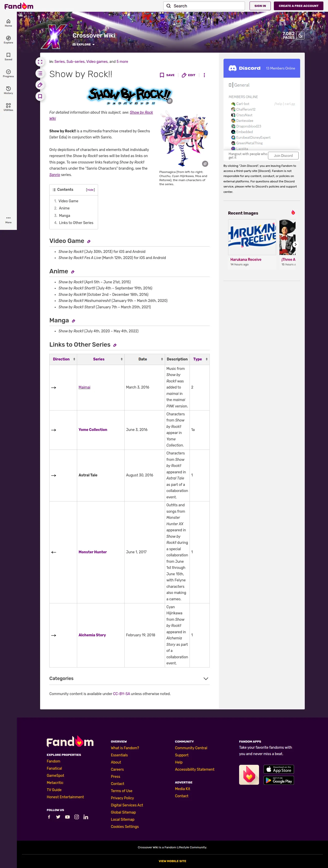The image size is (328, 868).
Task: Open the Monster Hunter series link
Action: pyautogui.click(x=93, y=552)
